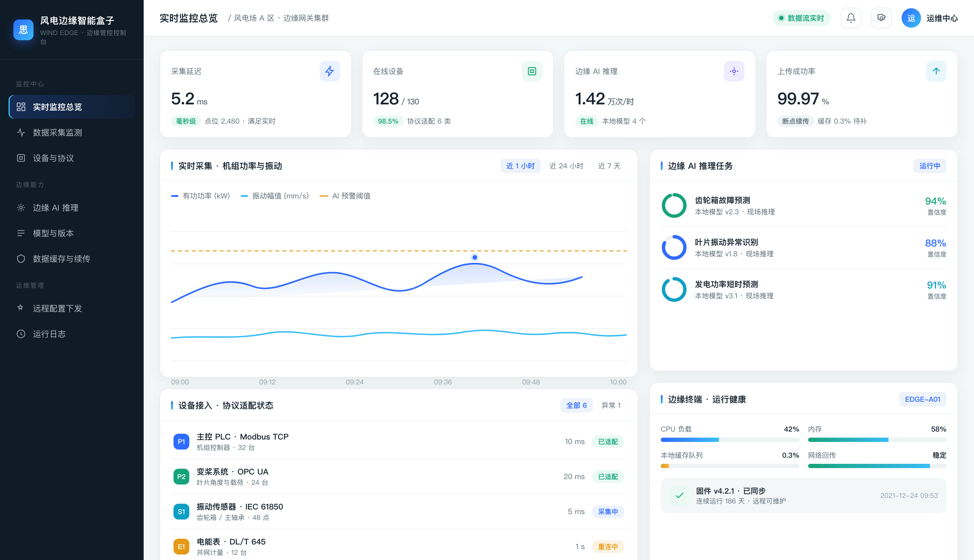Click the 毫秒级 badge on 采集延迟 card
This screenshot has height=560, width=974.
[x=186, y=121]
